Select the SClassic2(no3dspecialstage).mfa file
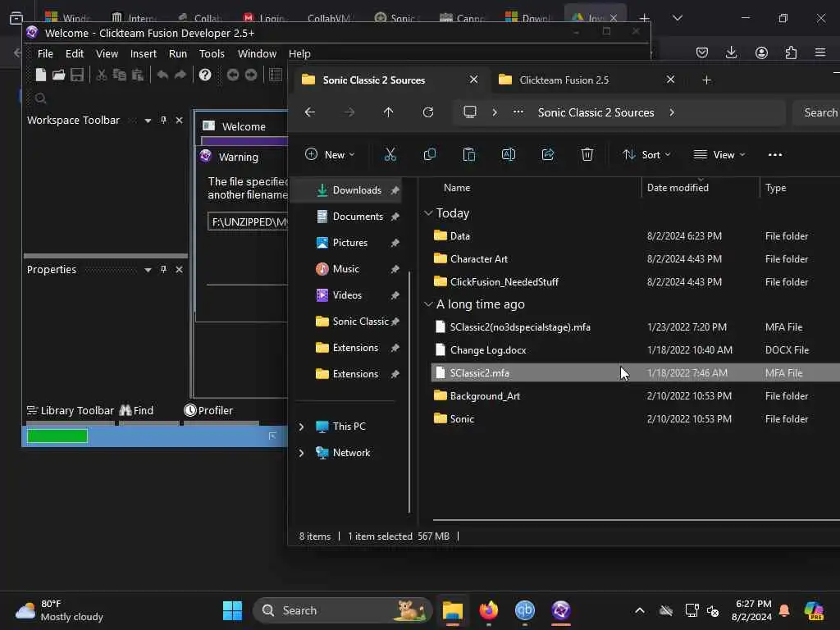 (636, 326)
